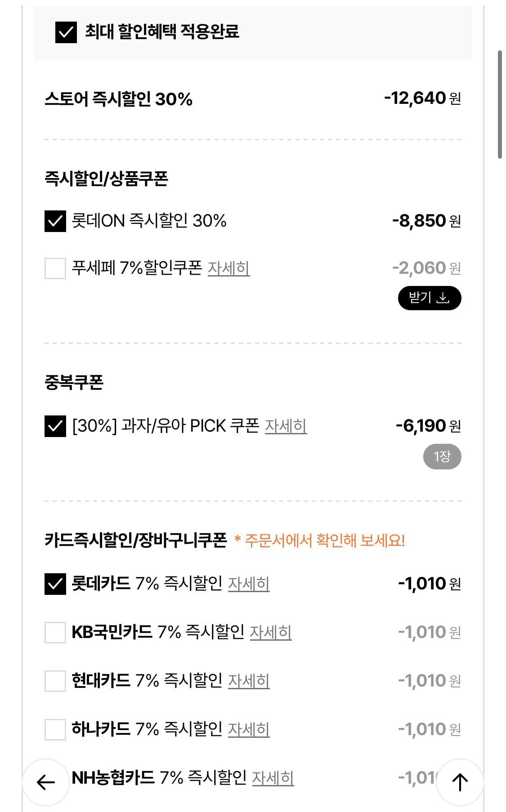Open 자세히 link for 과자/유아 PICK 쿠폰

(286, 426)
